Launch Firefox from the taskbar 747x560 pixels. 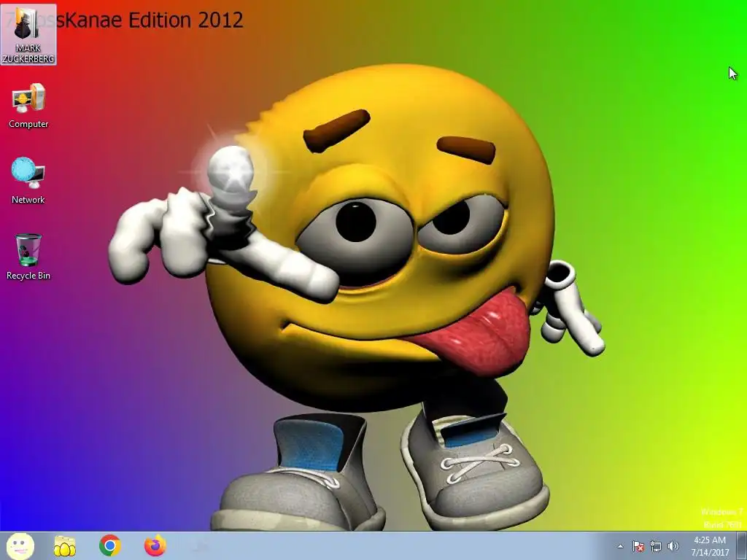point(155,545)
